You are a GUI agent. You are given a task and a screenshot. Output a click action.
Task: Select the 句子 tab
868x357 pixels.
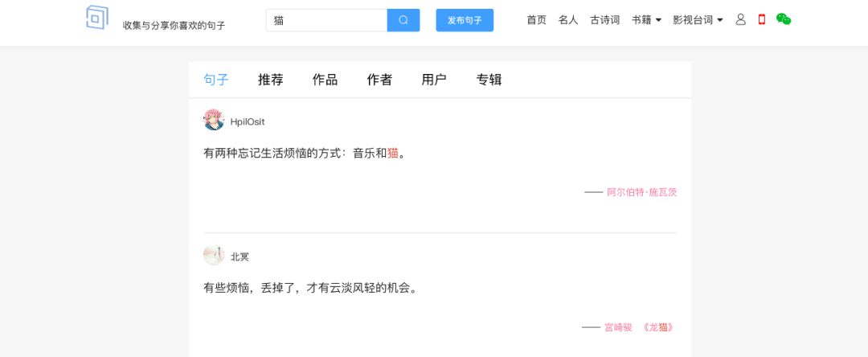216,80
